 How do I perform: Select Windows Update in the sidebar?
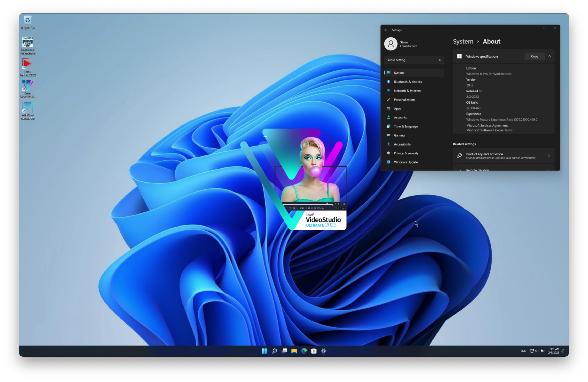[x=405, y=162]
